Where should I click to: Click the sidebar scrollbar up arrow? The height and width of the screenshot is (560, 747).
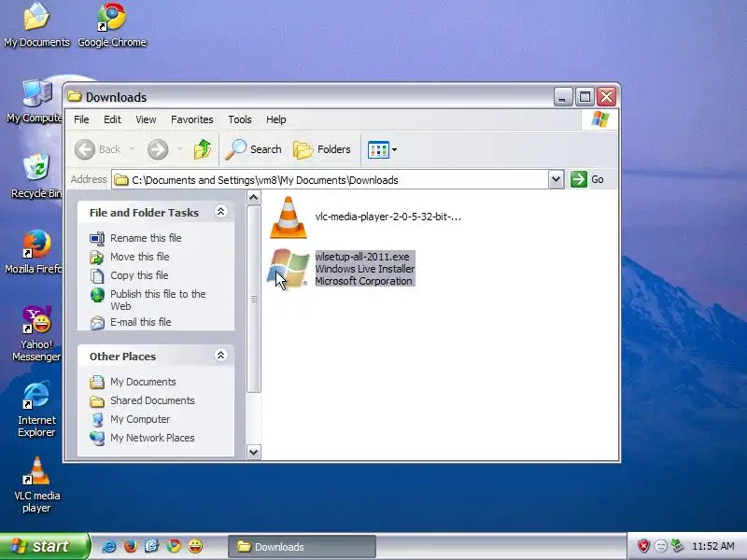point(254,198)
